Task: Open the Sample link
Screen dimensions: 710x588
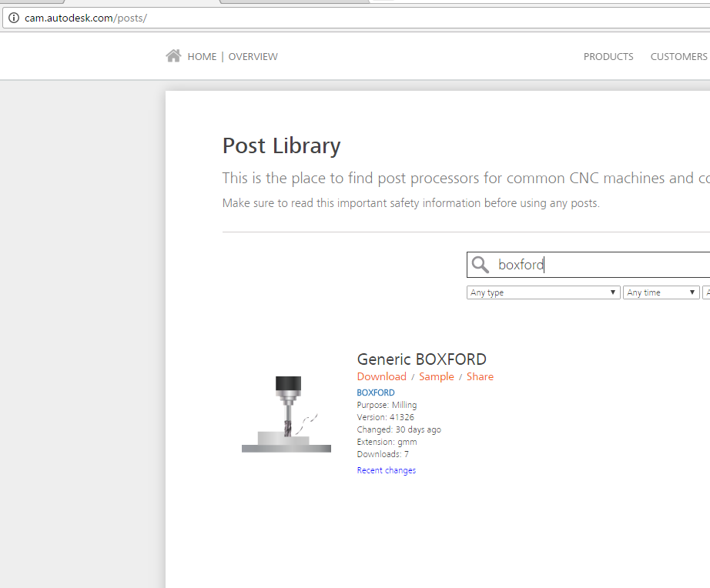Action: [437, 376]
